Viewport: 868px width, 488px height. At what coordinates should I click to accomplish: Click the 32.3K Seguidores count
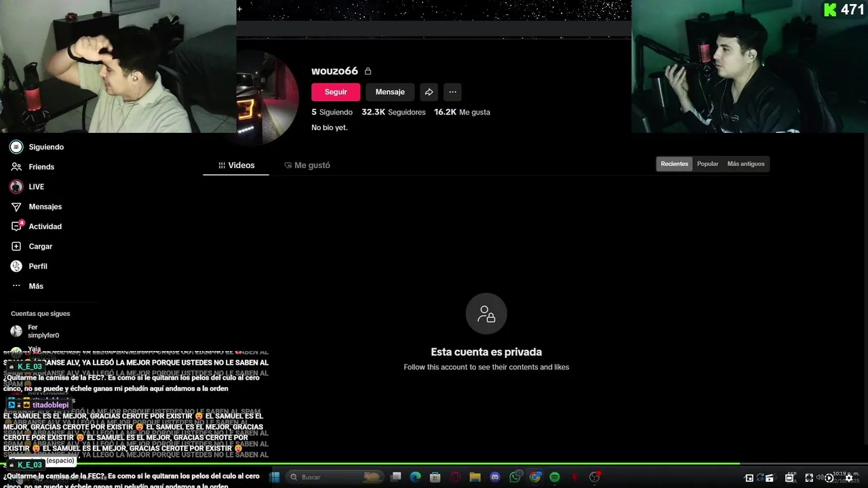393,113
